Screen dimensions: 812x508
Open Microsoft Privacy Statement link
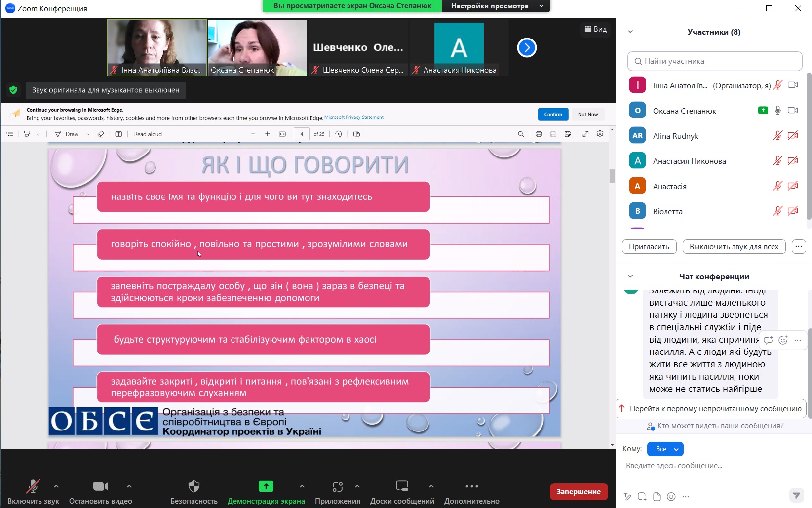tap(354, 117)
